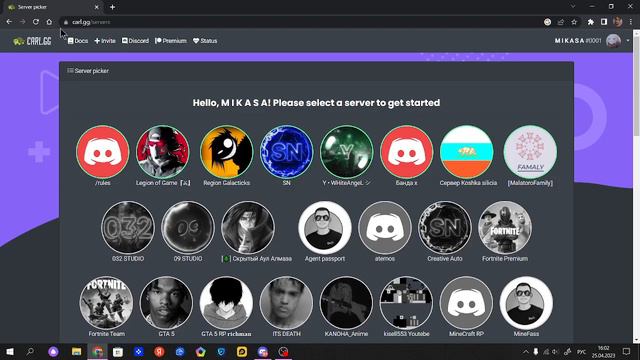Open the clock showing 25.04.2023
This screenshot has width=640, height=360.
click(x=603, y=352)
